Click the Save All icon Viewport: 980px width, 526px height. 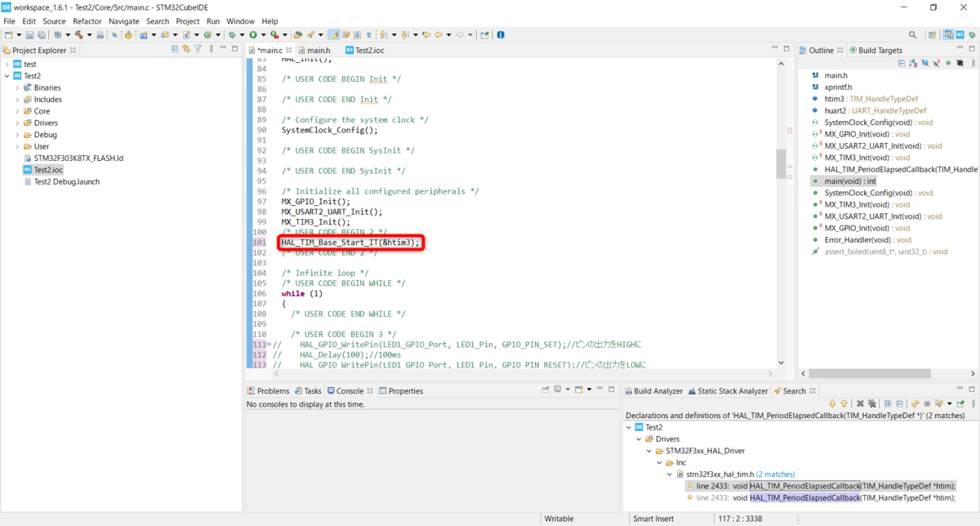tap(42, 35)
